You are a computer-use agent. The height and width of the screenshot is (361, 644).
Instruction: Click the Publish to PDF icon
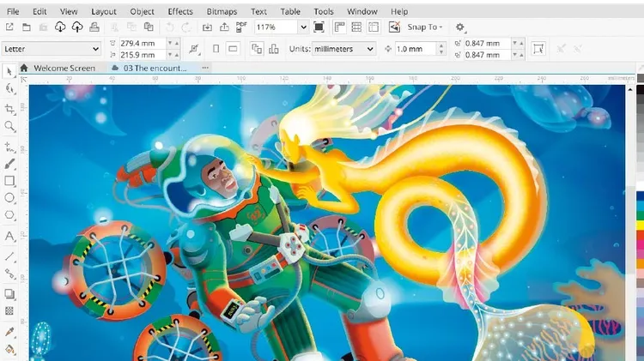pos(241,27)
